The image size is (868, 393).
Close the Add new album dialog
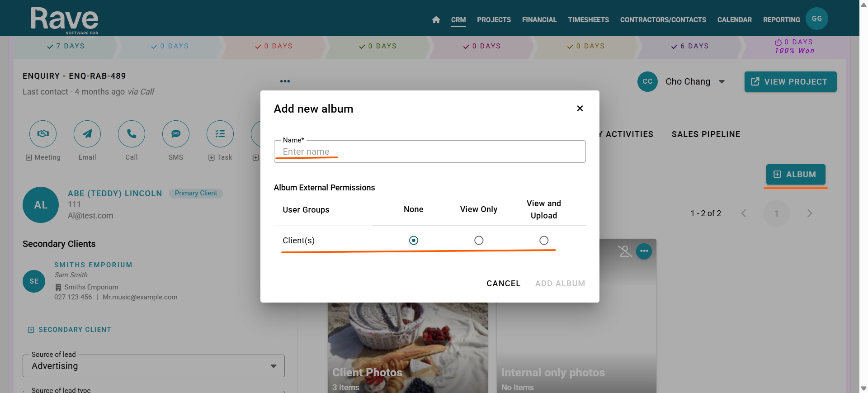pyautogui.click(x=580, y=109)
